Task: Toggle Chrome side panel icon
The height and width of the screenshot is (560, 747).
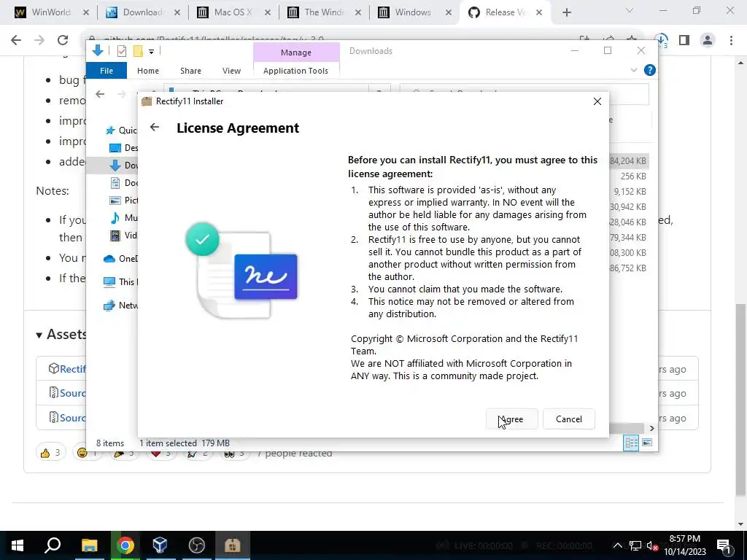Action: (x=684, y=40)
